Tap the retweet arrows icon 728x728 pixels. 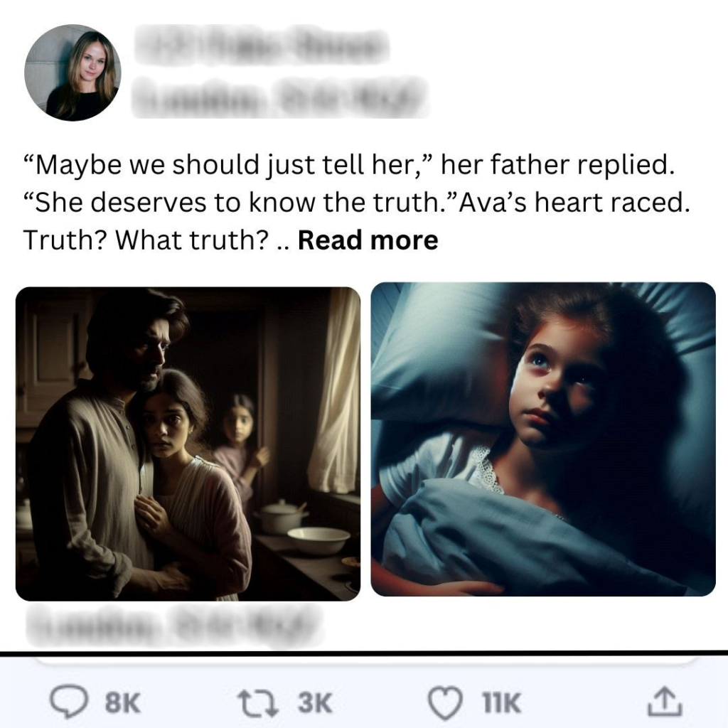coord(257,702)
